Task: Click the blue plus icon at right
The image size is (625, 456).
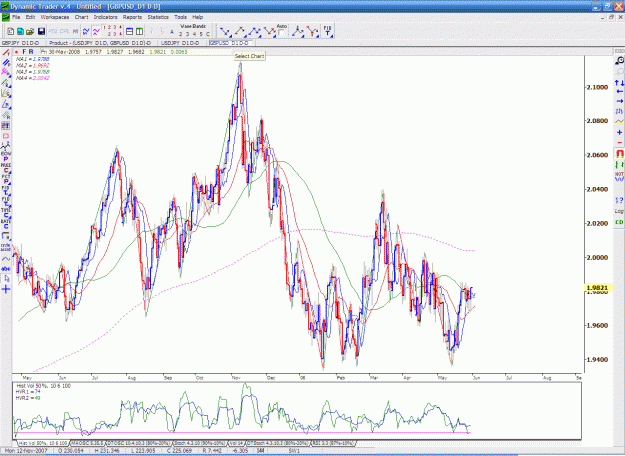Action: pos(619,132)
